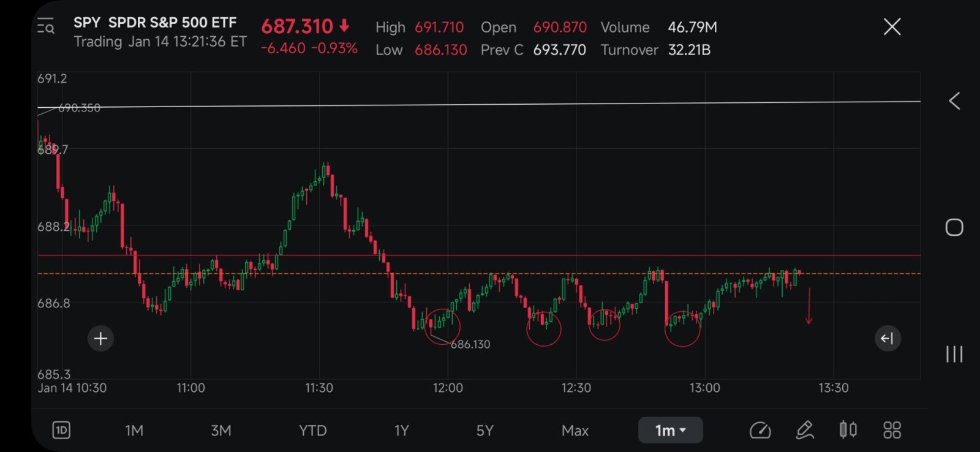Image resolution: width=980 pixels, height=452 pixels.
Task: Switch to 1Y range
Action: (401, 431)
